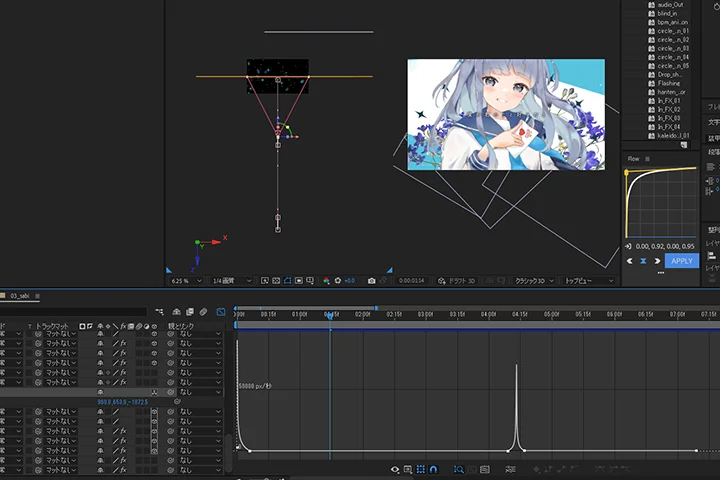Click the トラックマット column header

click(52, 326)
